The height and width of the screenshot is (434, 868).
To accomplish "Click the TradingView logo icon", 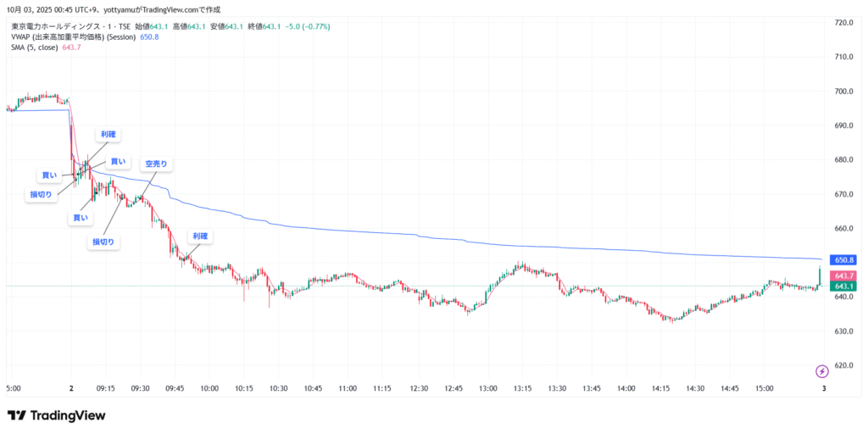I will 16,415.
